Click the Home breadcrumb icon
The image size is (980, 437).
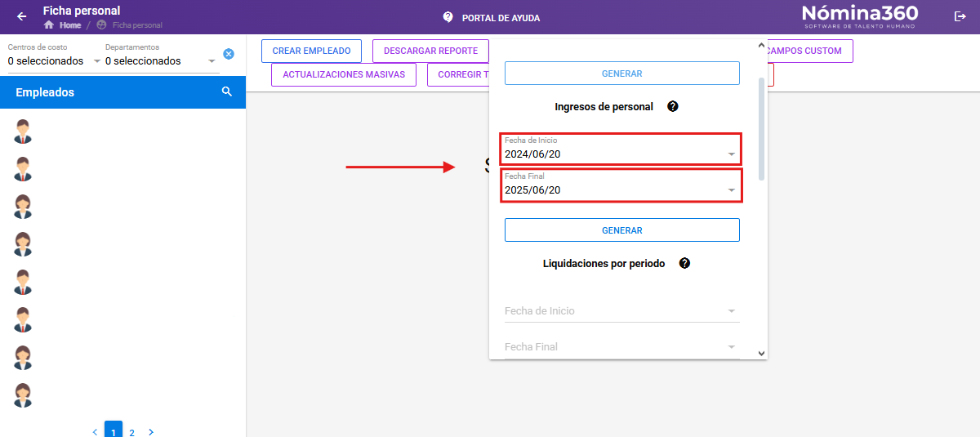coord(49,25)
